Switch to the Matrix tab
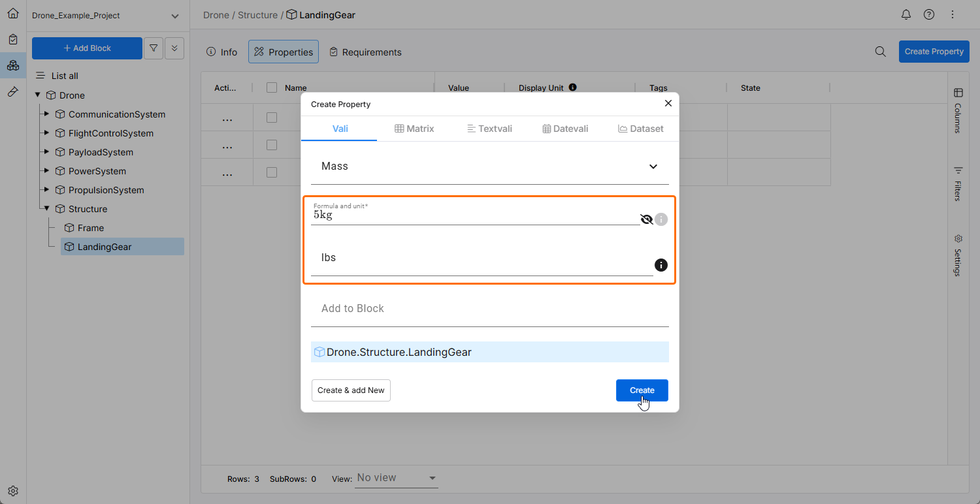This screenshot has width=980, height=504. tap(414, 129)
